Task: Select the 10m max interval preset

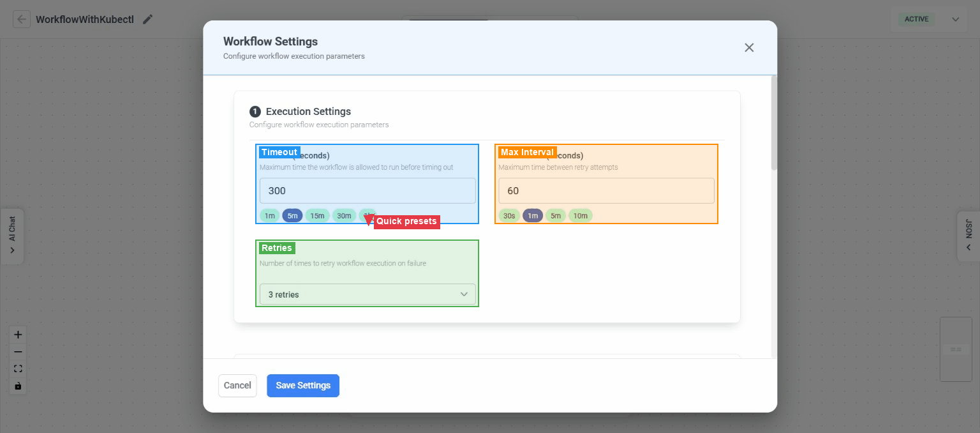Action: tap(580, 215)
